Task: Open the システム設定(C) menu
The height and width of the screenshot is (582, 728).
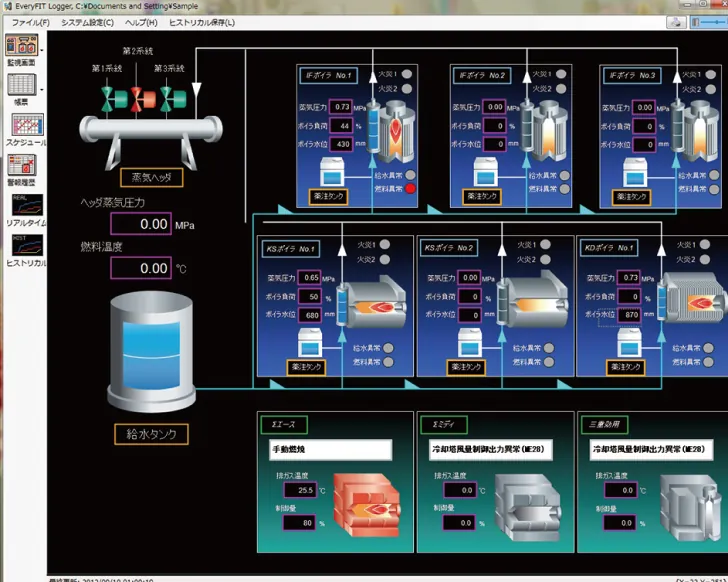Action: pos(87,22)
